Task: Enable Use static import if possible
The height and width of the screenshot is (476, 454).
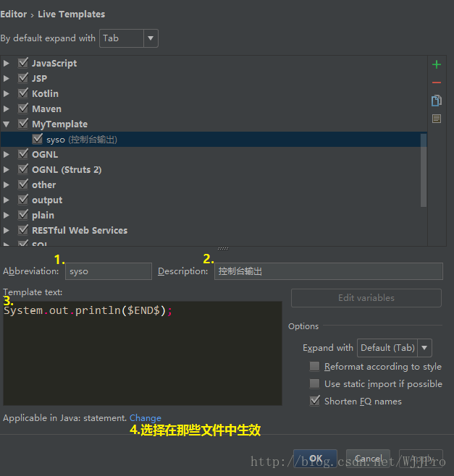Action: tap(314, 384)
